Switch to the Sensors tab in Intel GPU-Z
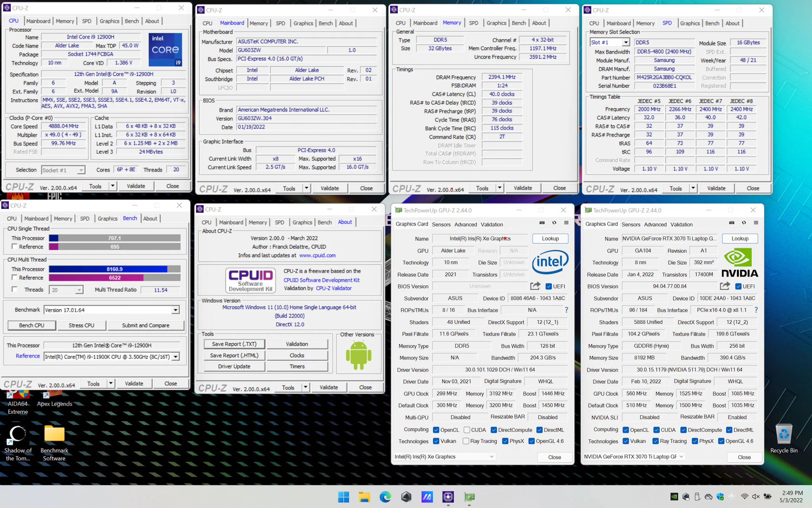The width and height of the screenshot is (812, 508). point(441,224)
